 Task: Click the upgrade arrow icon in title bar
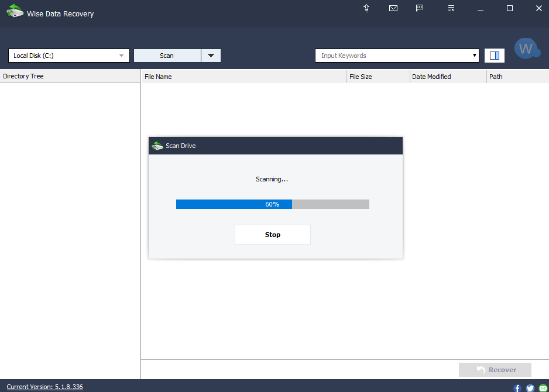366,8
